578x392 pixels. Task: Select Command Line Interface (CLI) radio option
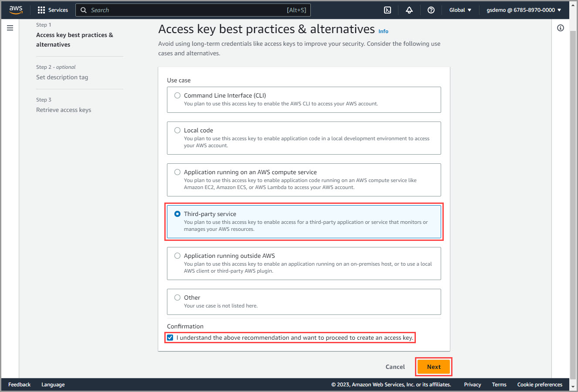pyautogui.click(x=177, y=95)
